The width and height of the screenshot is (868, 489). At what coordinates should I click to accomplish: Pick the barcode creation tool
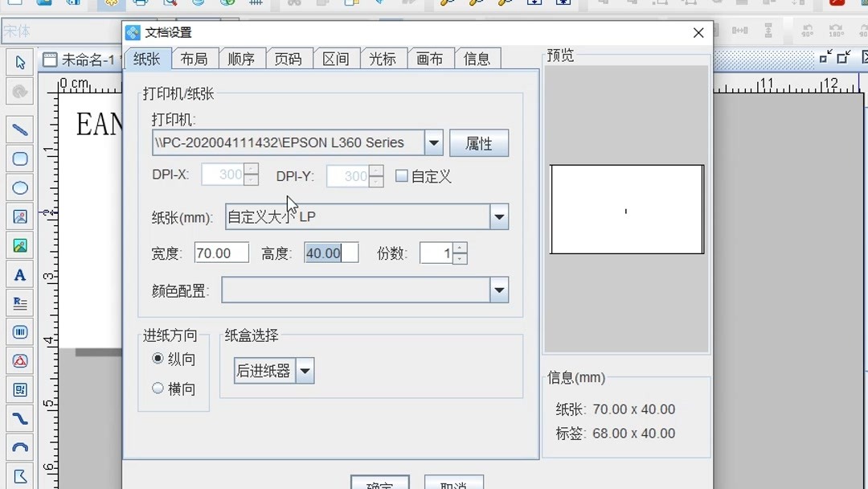pos(19,332)
